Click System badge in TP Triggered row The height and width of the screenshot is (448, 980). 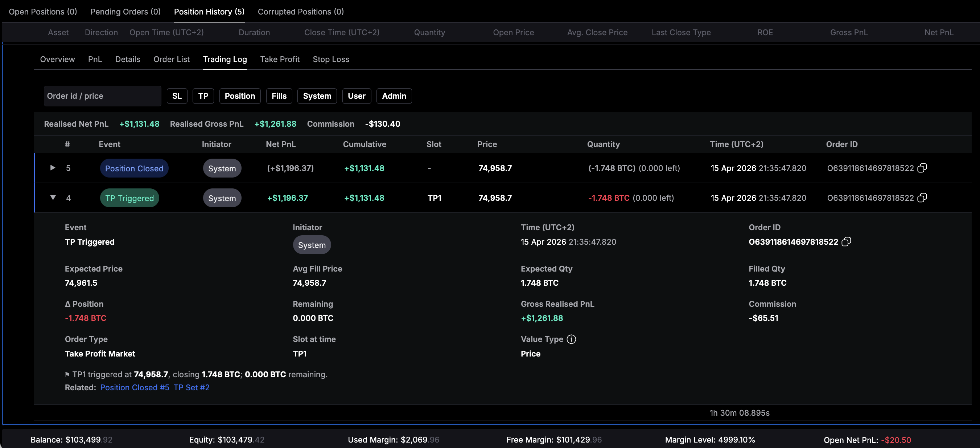tap(222, 198)
